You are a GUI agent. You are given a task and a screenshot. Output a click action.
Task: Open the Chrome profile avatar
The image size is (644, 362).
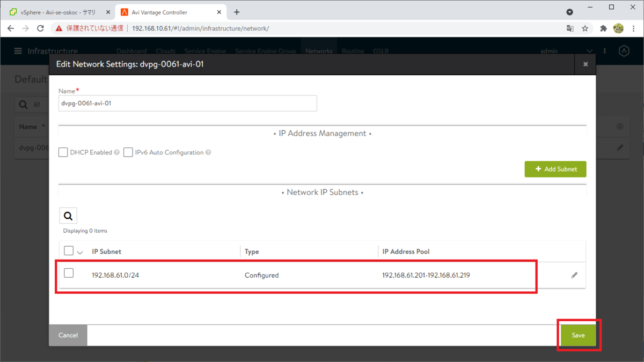point(618,28)
